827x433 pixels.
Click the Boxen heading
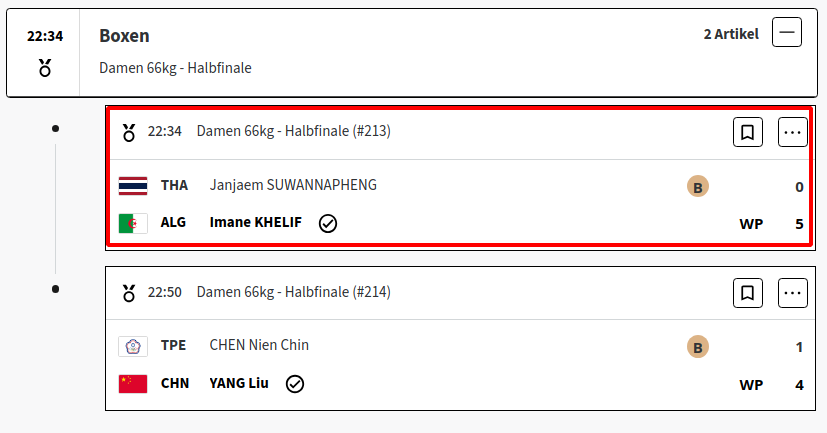click(x=124, y=35)
